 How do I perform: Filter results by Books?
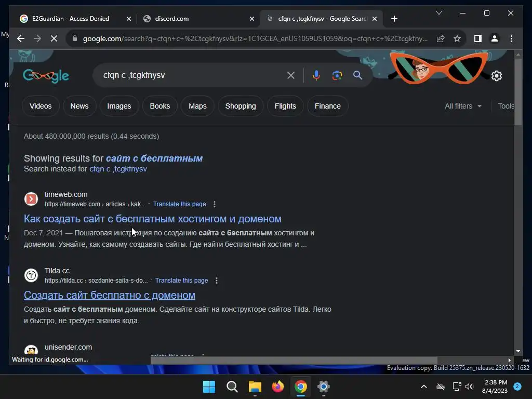[x=160, y=106]
